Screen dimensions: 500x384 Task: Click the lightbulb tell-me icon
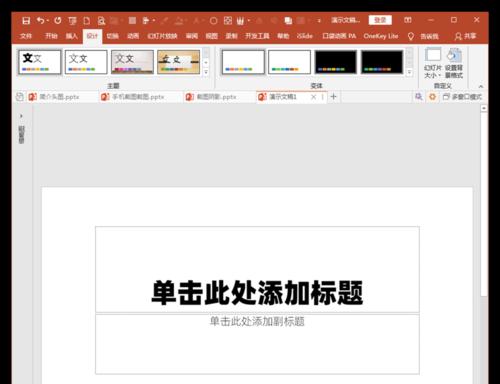pyautogui.click(x=411, y=36)
